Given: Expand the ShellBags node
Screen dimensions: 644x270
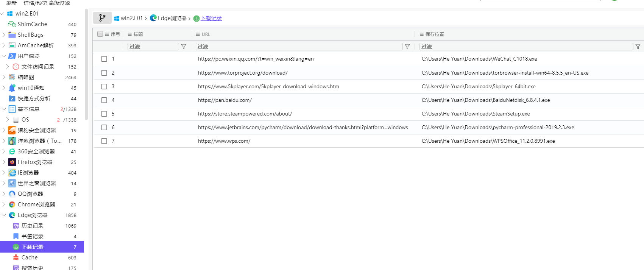Looking at the screenshot, I should pos(3,35).
